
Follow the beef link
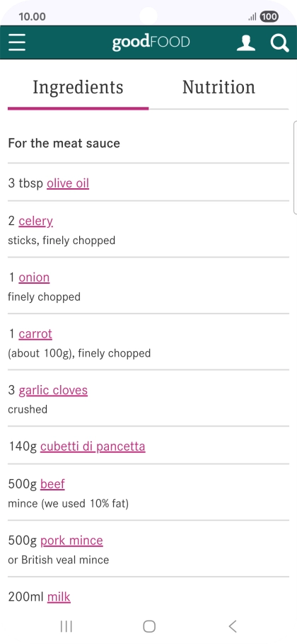52,484
